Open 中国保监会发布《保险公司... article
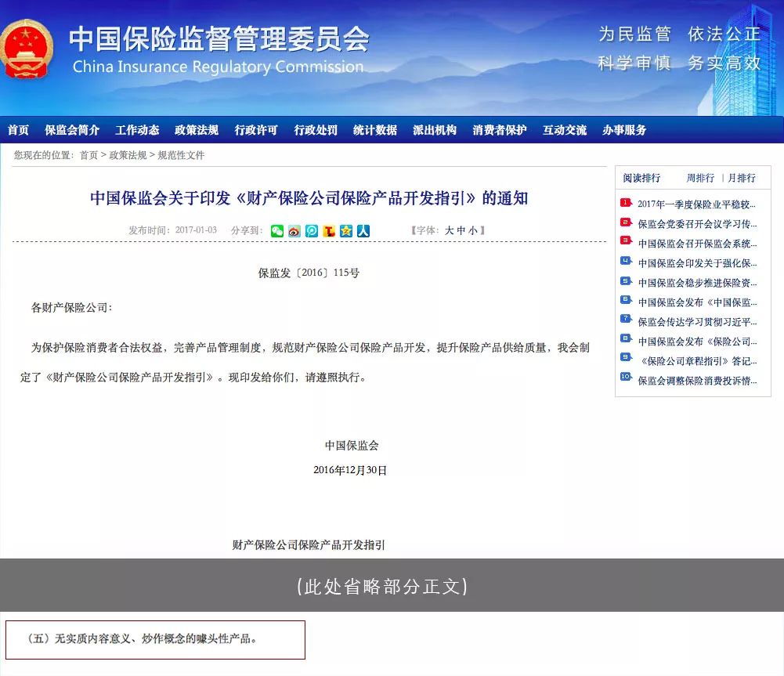This screenshot has width=784, height=676. pos(697,341)
